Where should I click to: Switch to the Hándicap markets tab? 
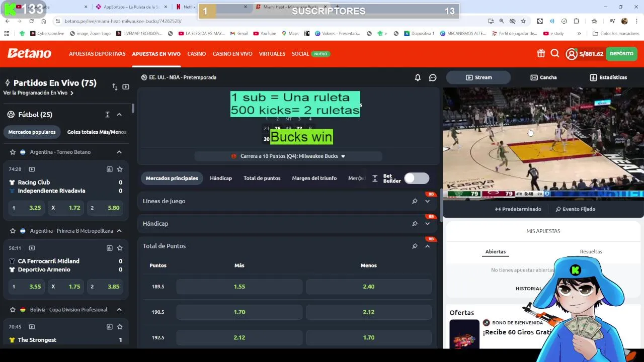coord(221,178)
